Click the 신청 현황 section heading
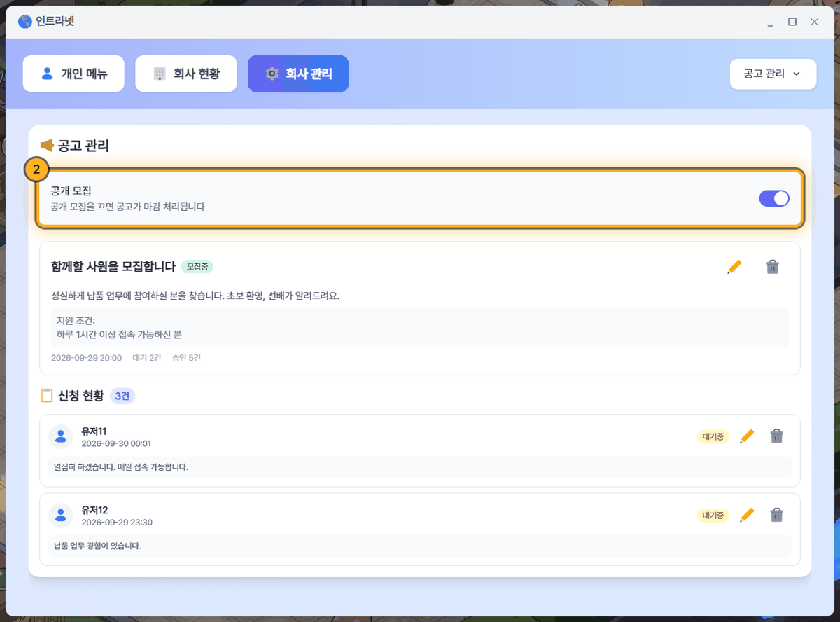840x622 pixels. coord(81,396)
